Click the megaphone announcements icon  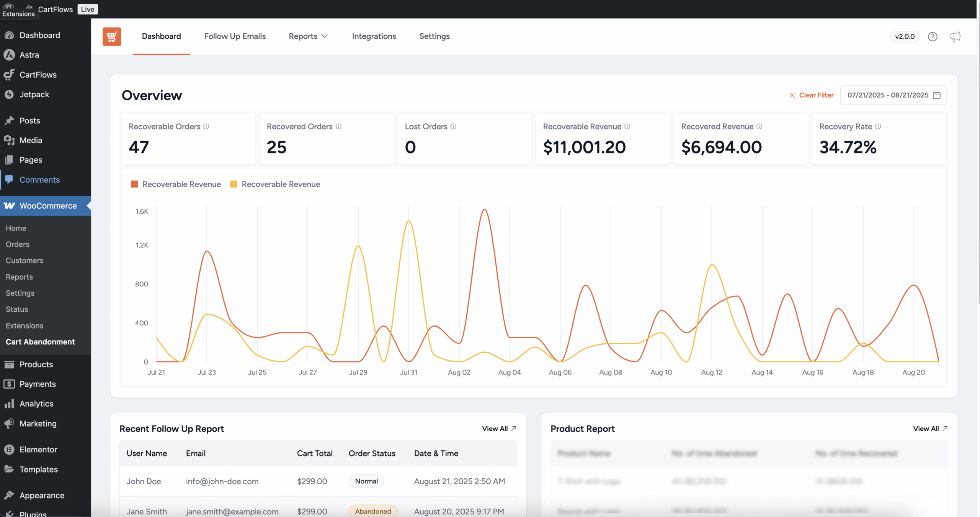tap(955, 36)
